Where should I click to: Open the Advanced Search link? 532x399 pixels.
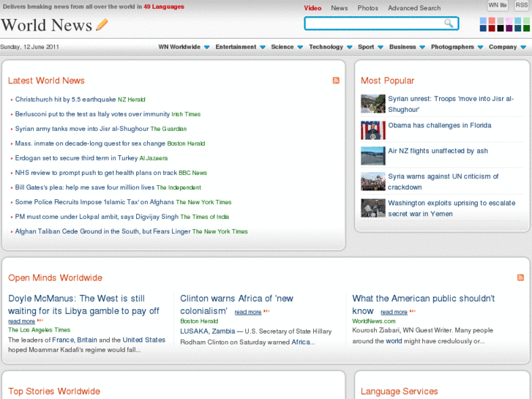pyautogui.click(x=414, y=8)
